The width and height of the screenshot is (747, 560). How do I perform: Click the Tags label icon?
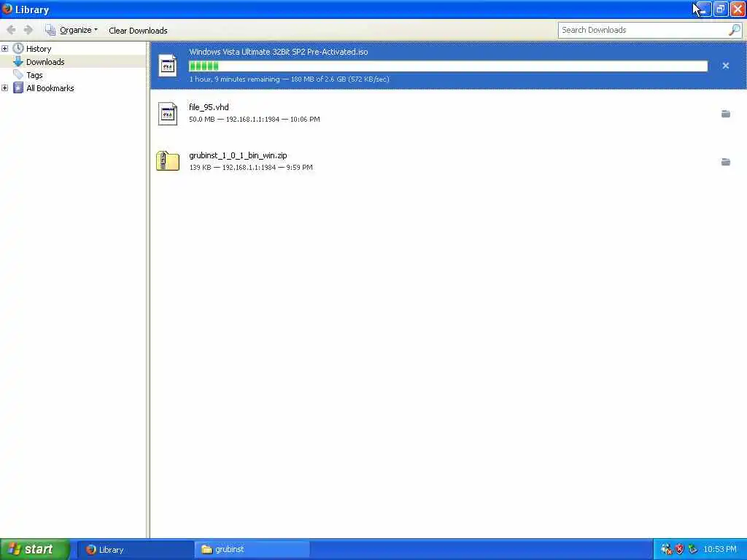point(18,75)
